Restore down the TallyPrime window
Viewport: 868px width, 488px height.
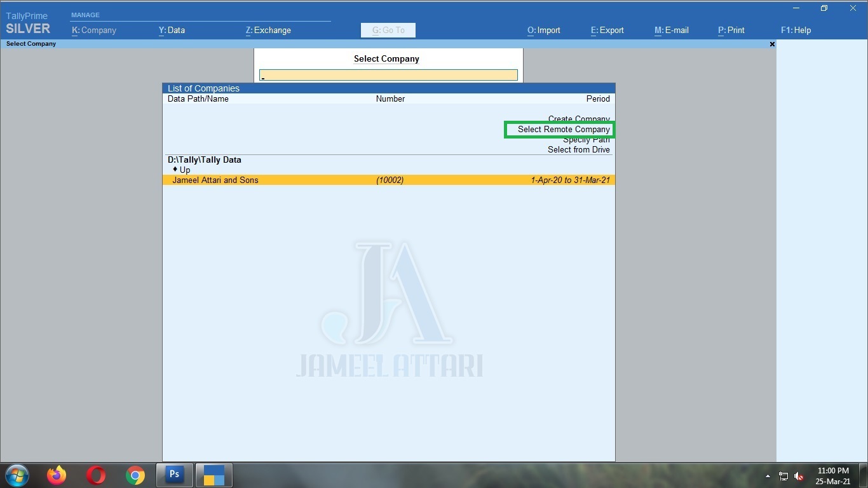pos(824,8)
